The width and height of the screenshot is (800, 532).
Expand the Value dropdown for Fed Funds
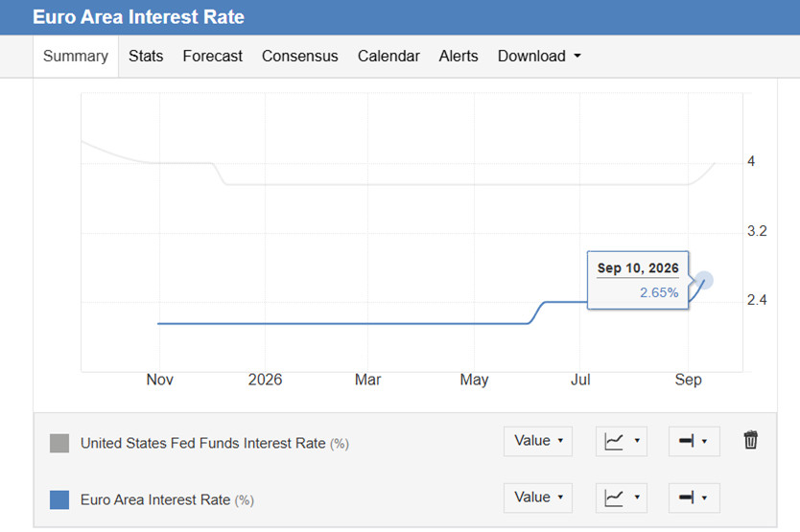538,441
